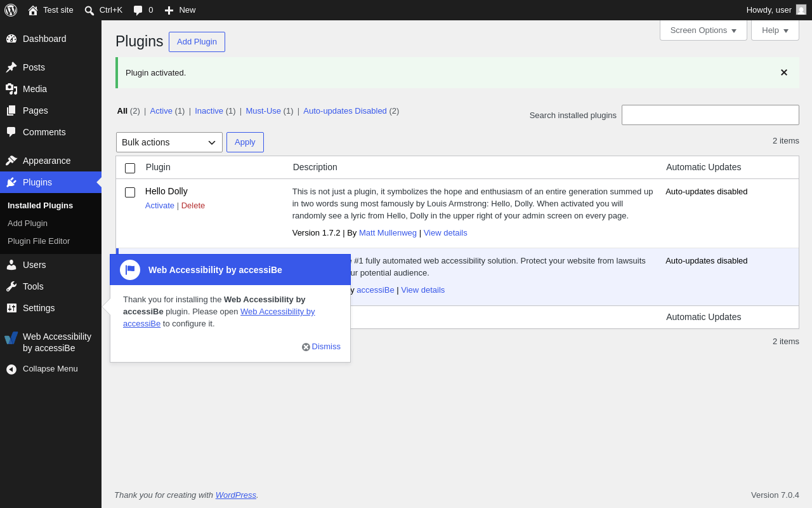Click the Plugin column header

[158, 167]
